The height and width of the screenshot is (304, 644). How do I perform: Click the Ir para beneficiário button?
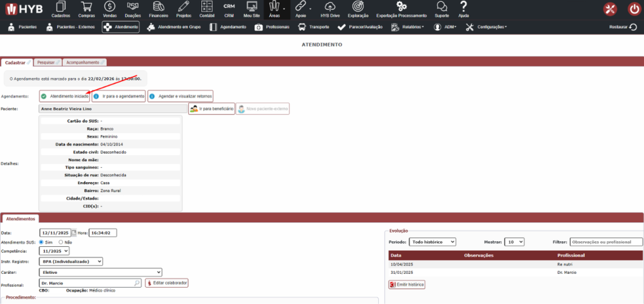click(x=211, y=109)
